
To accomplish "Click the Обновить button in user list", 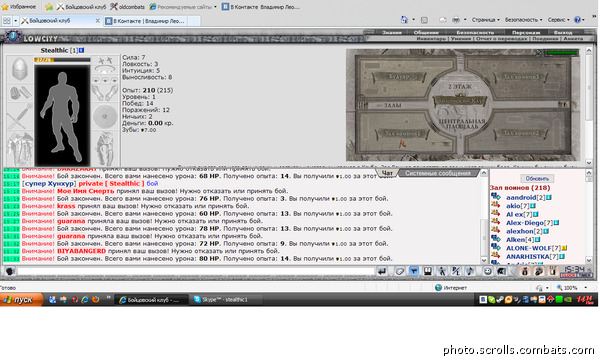I will 537,178.
